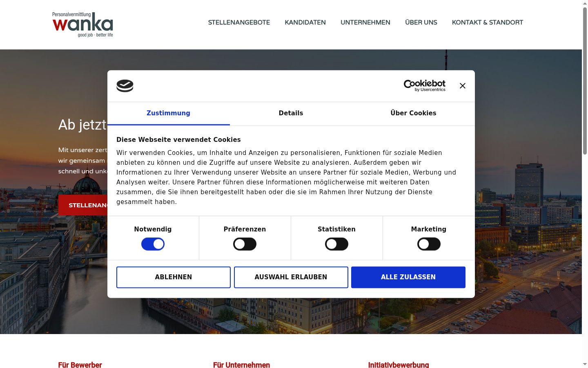Close the cookie consent dialog
Viewport: 588px width, 368px height.
tap(463, 86)
